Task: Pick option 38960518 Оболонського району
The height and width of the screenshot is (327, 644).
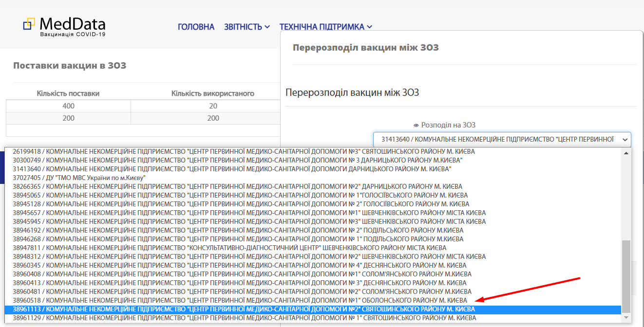Action: pos(240,300)
